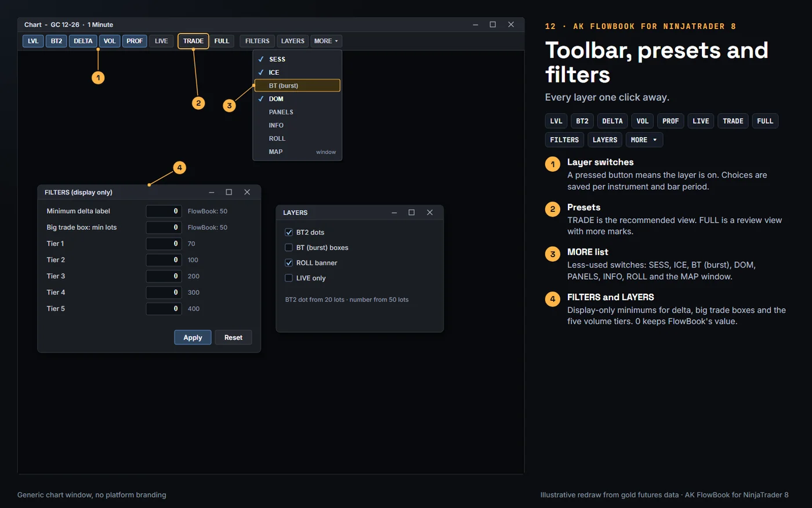The height and width of the screenshot is (508, 812).
Task: Check the LIVE only checkbox
Action: tap(289, 278)
